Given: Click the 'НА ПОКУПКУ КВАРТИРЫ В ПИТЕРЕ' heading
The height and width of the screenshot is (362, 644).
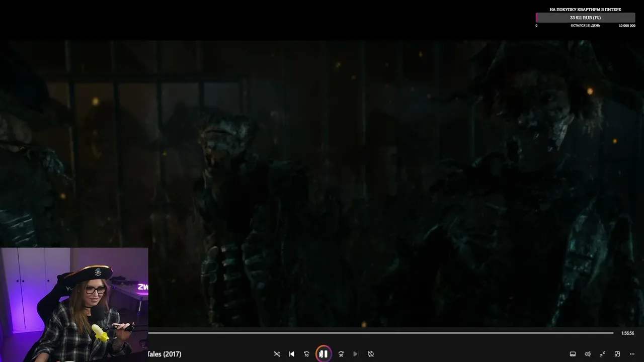Looking at the screenshot, I should tap(585, 10).
